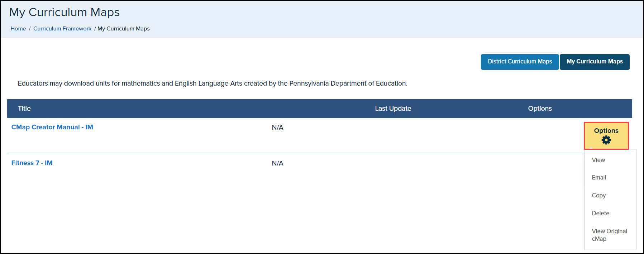This screenshot has height=254, width=644.
Task: Click the Last Update column header
Action: pos(393,109)
